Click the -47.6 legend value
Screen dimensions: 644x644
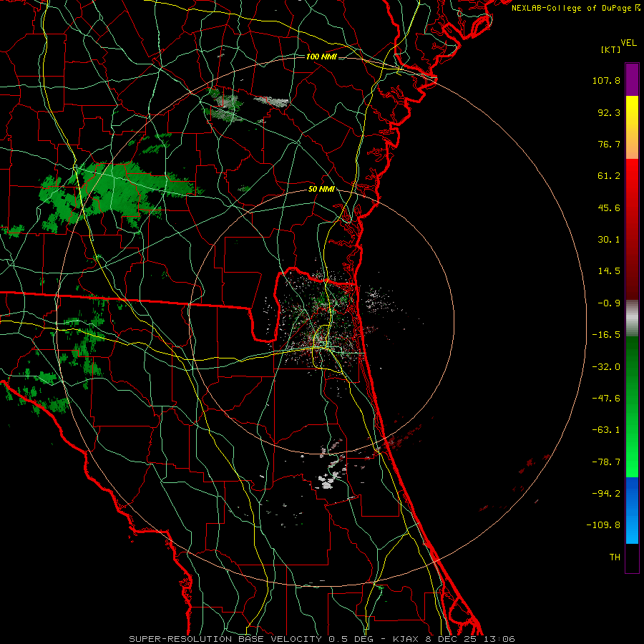(606, 399)
